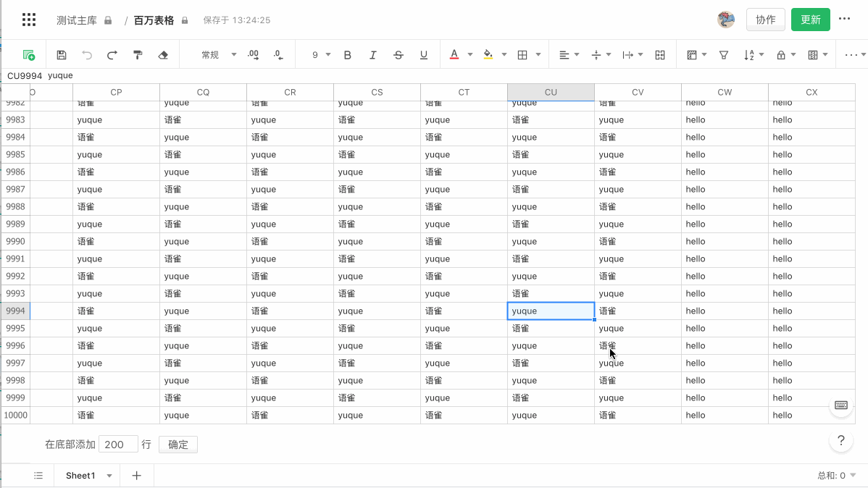Click the eraser icon to clear formatting
The width and height of the screenshot is (868, 488).
tap(162, 54)
